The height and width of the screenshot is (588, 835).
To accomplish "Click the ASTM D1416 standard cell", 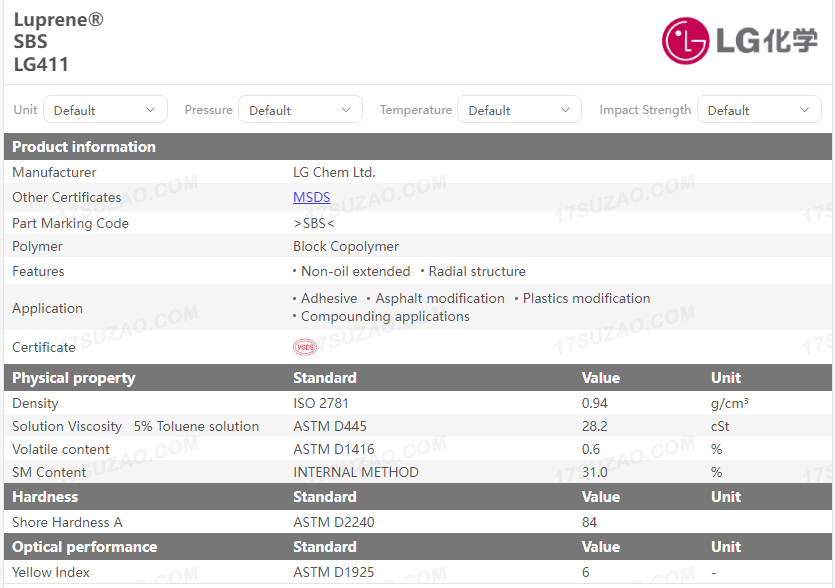I will click(334, 449).
